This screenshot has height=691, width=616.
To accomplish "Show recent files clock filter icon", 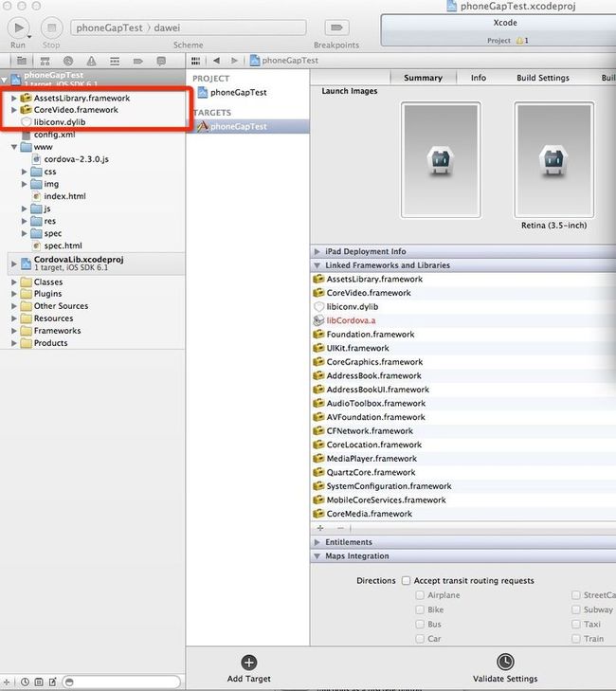I will point(26,682).
